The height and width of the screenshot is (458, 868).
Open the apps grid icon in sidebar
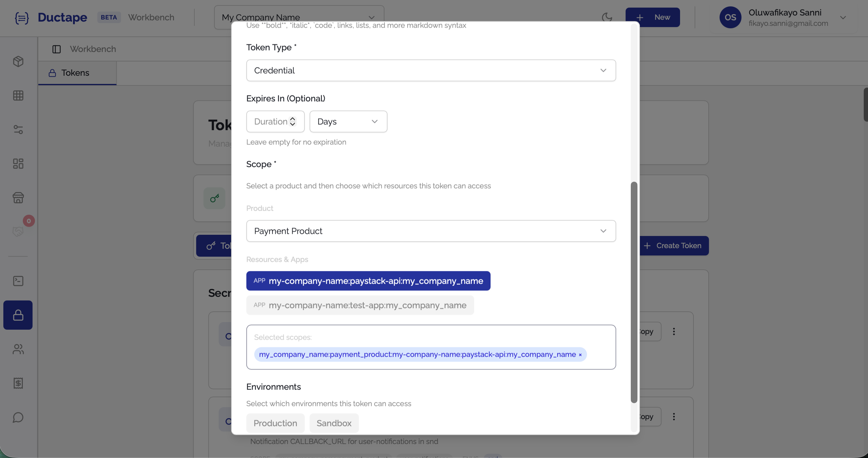tap(18, 95)
